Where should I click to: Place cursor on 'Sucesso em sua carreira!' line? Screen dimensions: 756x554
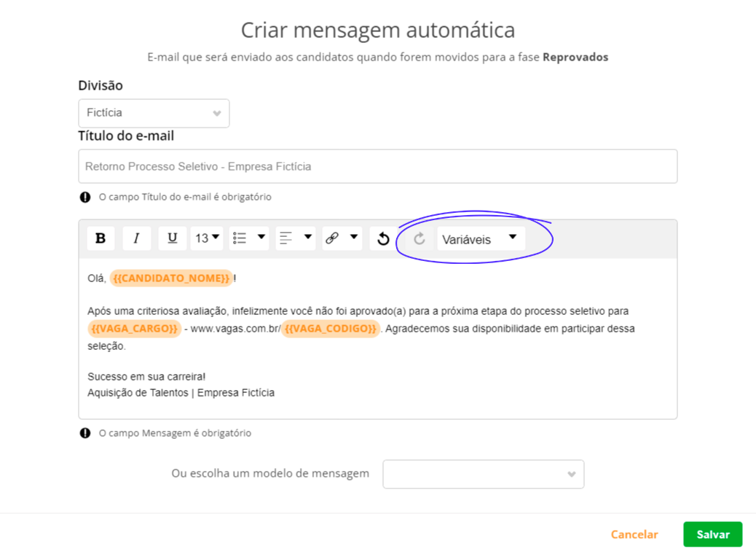click(146, 376)
